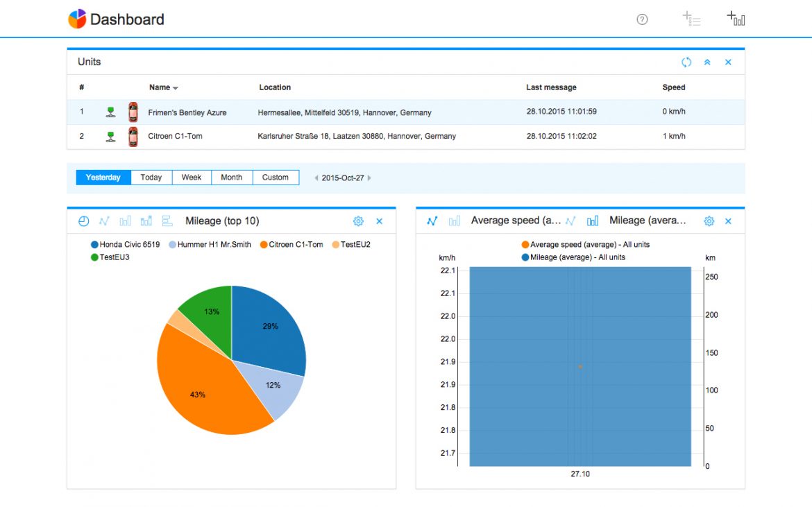
Task: Open the Name column sort dropdown
Action: [x=174, y=87]
